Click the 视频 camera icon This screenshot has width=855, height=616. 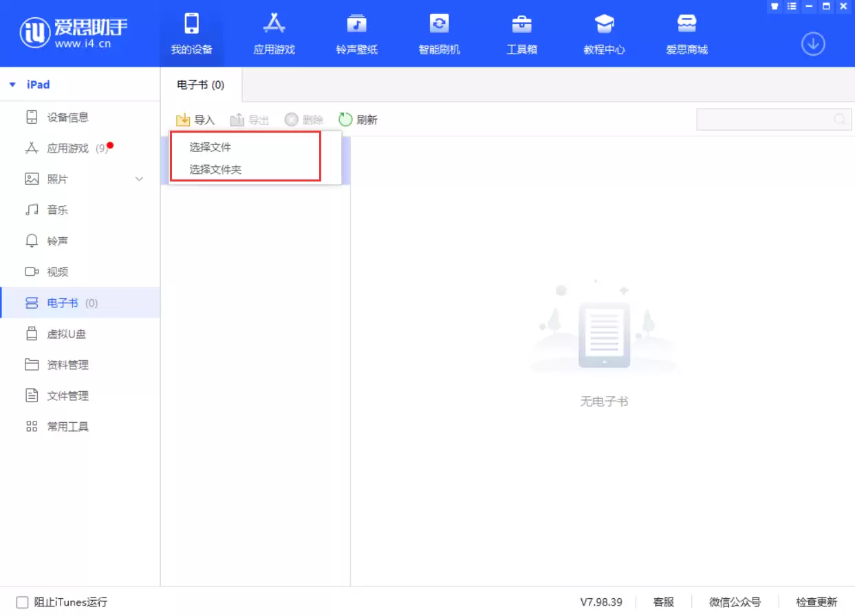pos(32,272)
